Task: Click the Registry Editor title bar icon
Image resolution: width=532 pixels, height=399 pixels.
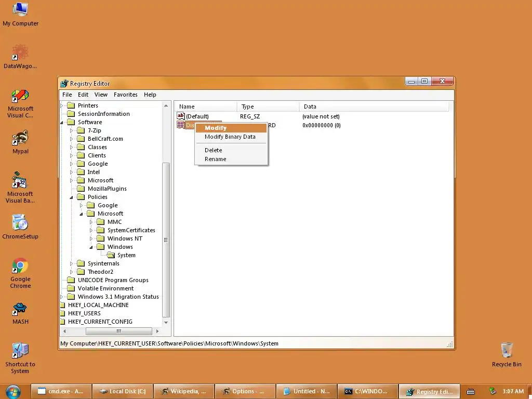Action: [64, 84]
